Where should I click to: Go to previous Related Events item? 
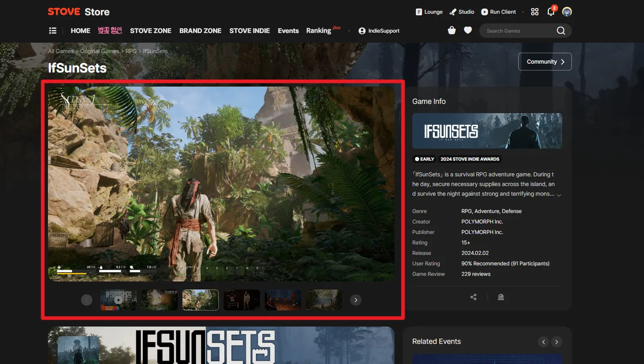544,342
